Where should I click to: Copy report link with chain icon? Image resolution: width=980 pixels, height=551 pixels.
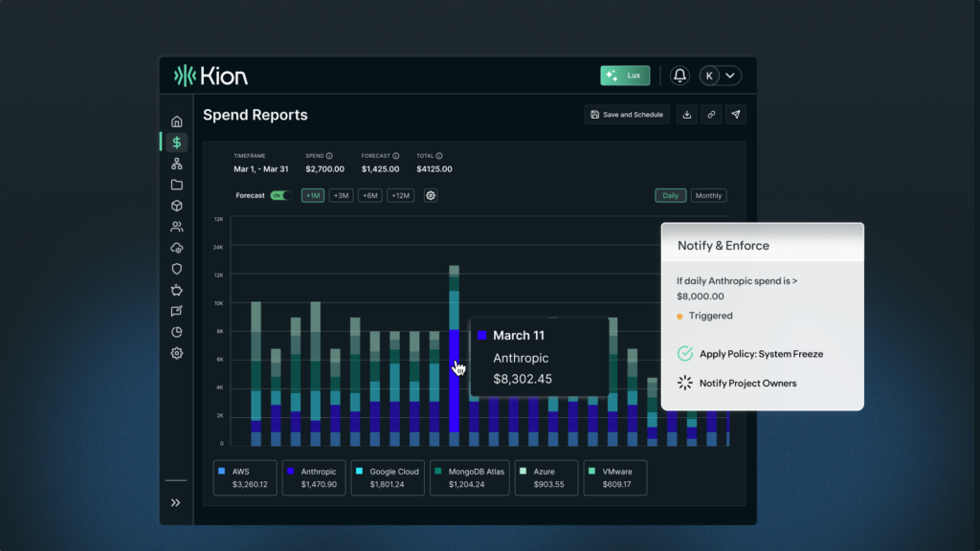pyautogui.click(x=711, y=115)
